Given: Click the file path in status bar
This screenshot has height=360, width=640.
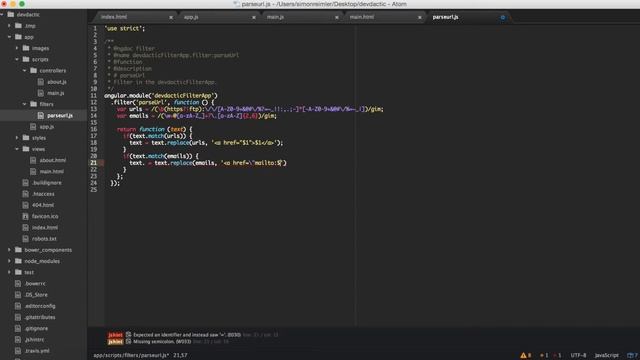Looking at the screenshot, I should (131, 355).
